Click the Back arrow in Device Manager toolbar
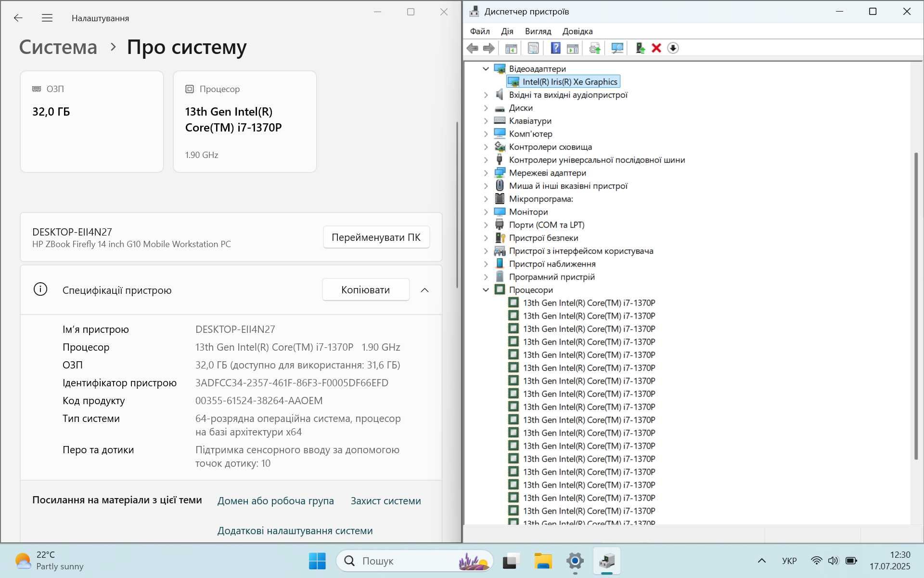Screen dimensions: 924x578 point(473,48)
